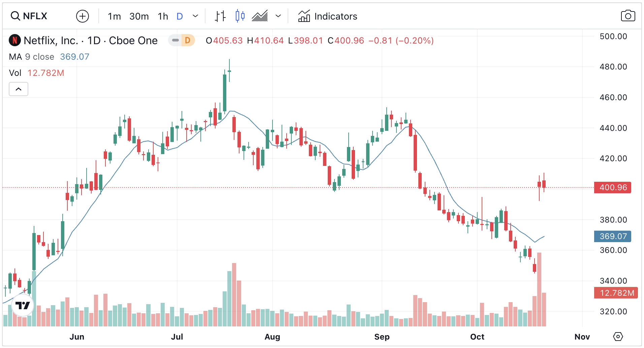The width and height of the screenshot is (644, 348).
Task: Click the MA value 369.07 in legend
Action: (x=75, y=57)
